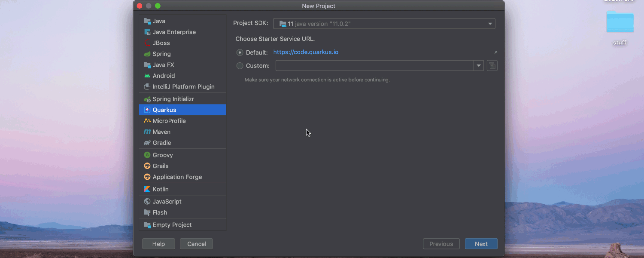Select Empty Project label
Viewport: 644px width, 258px height.
coord(172,225)
